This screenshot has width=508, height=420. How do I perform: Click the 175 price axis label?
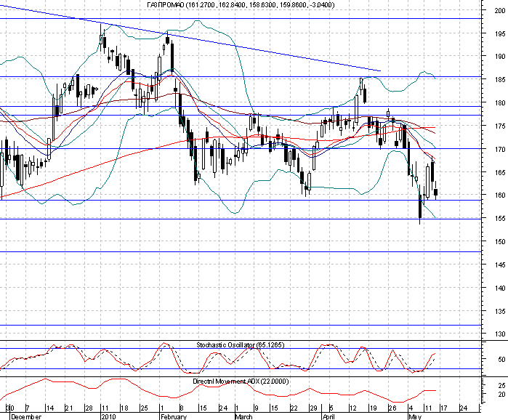500,126
